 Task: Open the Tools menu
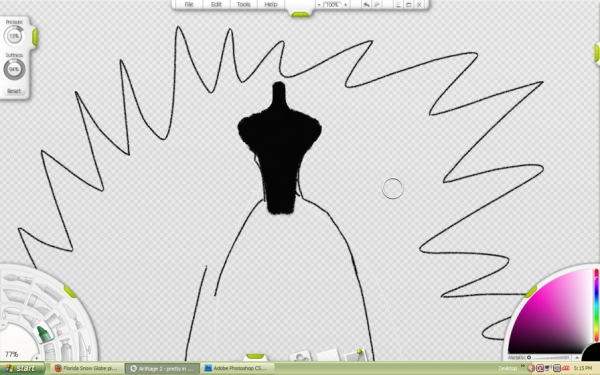click(243, 5)
